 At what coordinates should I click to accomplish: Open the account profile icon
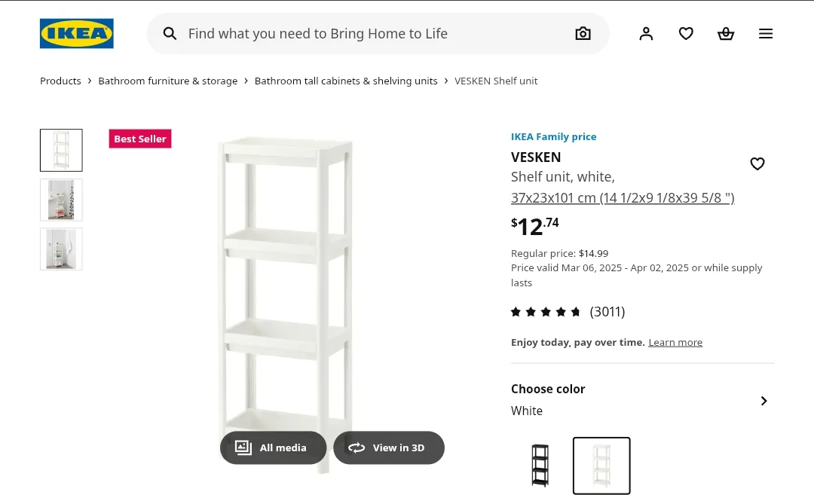click(646, 33)
